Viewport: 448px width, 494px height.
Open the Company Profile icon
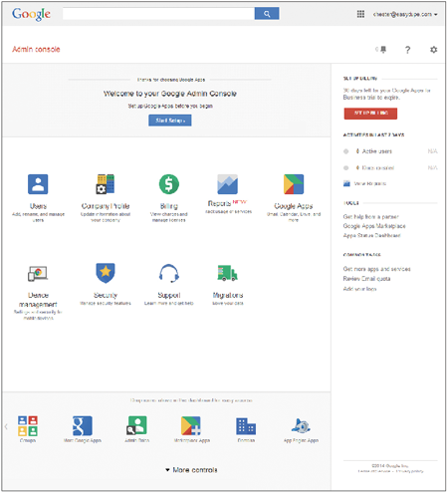[x=106, y=184]
